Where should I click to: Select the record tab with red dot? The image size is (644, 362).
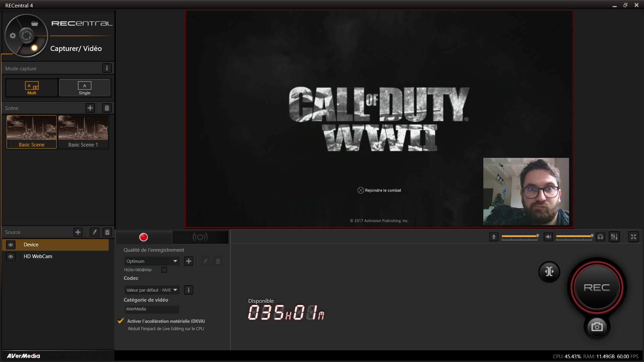click(144, 237)
